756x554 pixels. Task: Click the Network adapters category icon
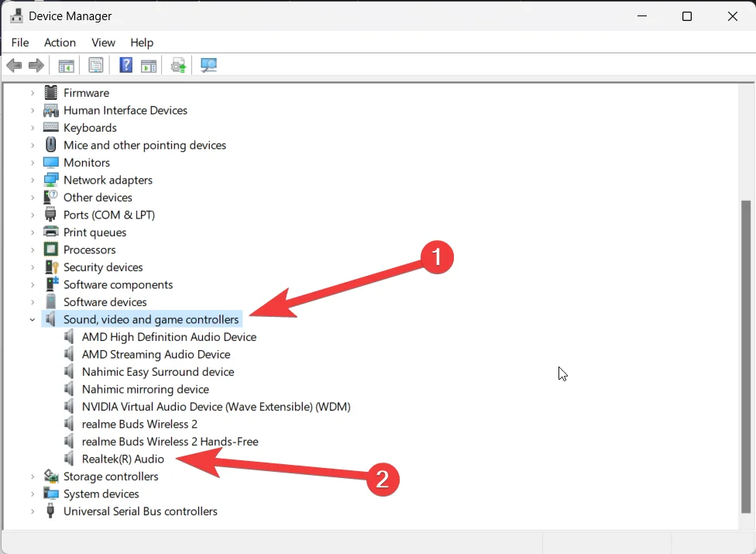(x=50, y=180)
